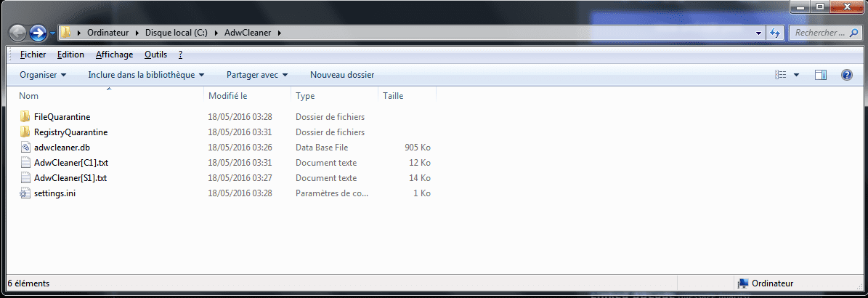Click the search magnifier icon
This screenshot has width=868, height=298.
pyautogui.click(x=854, y=33)
